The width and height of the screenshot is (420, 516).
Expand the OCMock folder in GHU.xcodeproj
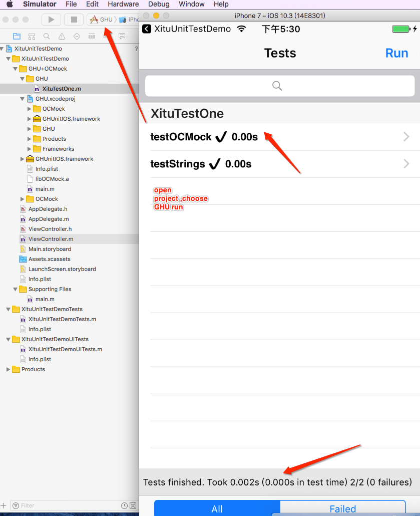(29, 109)
